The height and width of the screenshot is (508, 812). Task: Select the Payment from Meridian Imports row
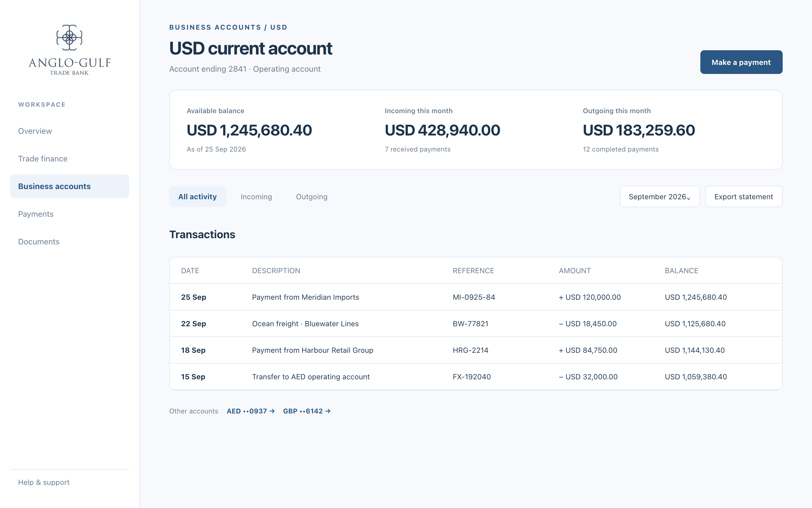476,297
